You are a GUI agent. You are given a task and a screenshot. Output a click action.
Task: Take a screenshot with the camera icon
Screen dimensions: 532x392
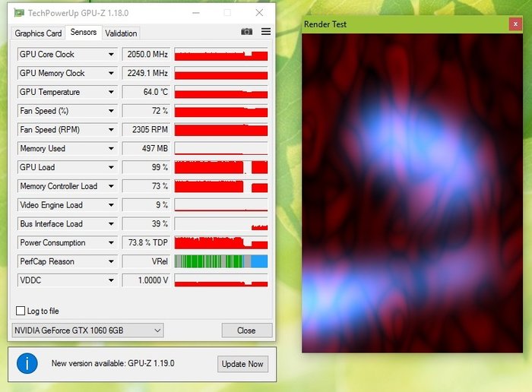tap(247, 32)
